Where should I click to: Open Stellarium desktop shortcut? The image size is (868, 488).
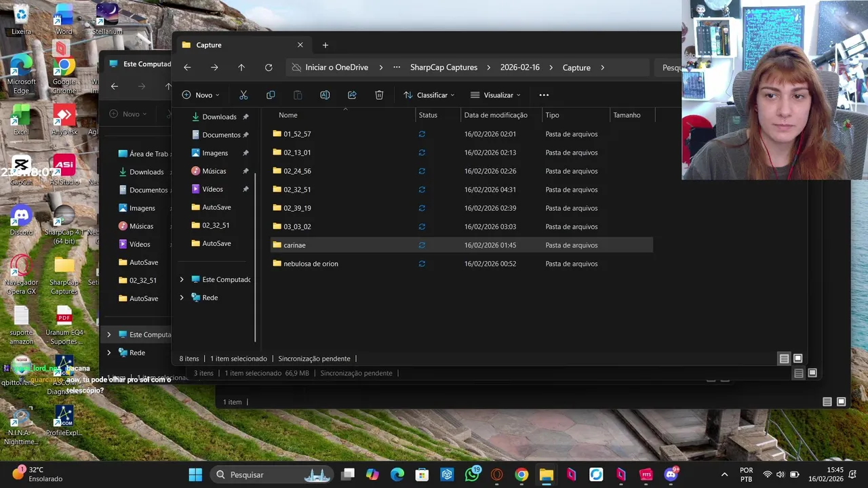coord(107,20)
